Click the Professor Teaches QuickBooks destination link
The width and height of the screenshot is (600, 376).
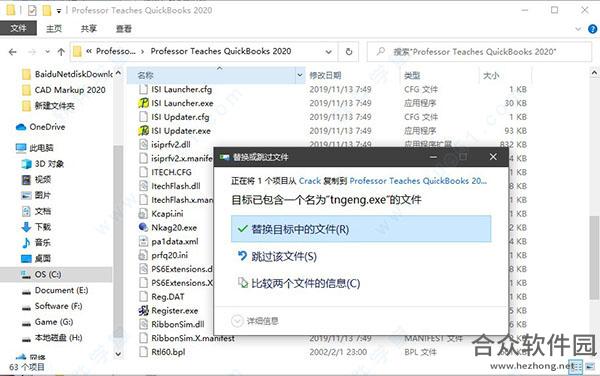(418, 181)
